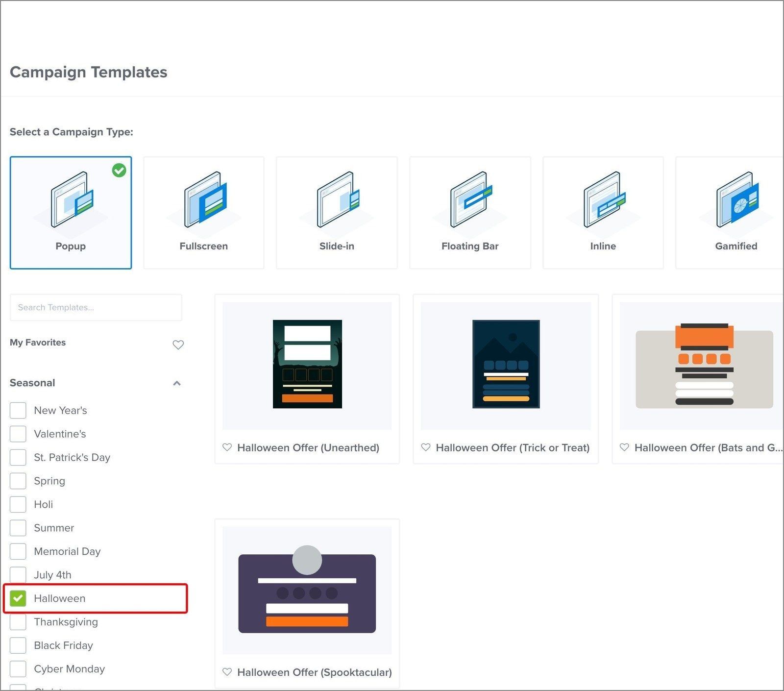Image resolution: width=784 pixels, height=691 pixels.
Task: Check the July 4th checkbox
Action: click(18, 575)
